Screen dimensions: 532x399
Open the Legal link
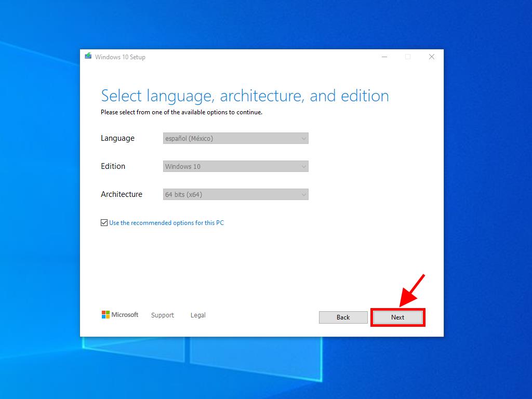pos(198,315)
